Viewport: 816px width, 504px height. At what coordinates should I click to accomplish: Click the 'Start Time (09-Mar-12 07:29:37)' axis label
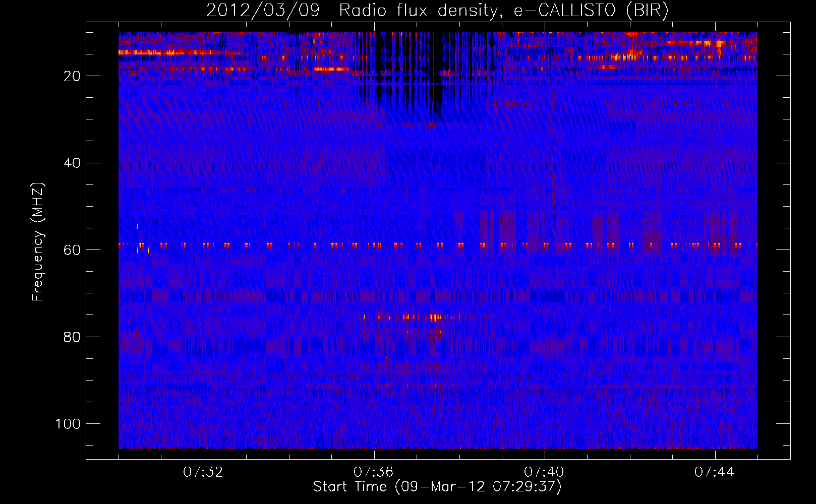[437, 487]
